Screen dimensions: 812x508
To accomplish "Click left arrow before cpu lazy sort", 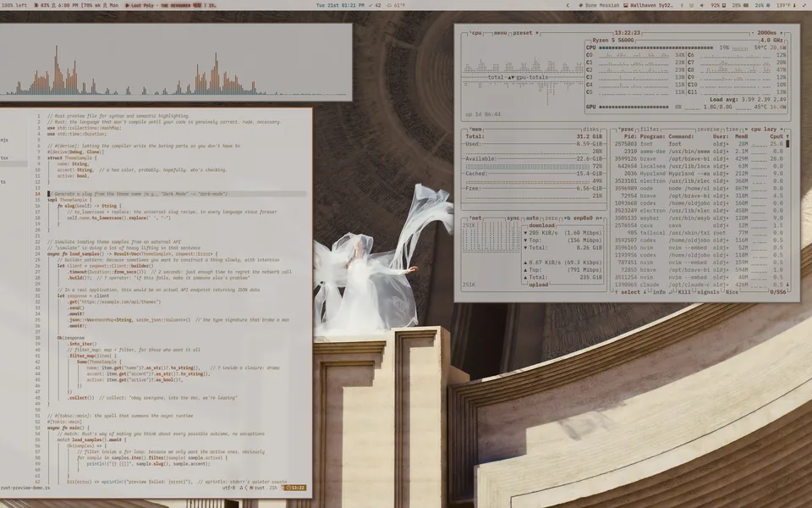I will tap(746, 129).
